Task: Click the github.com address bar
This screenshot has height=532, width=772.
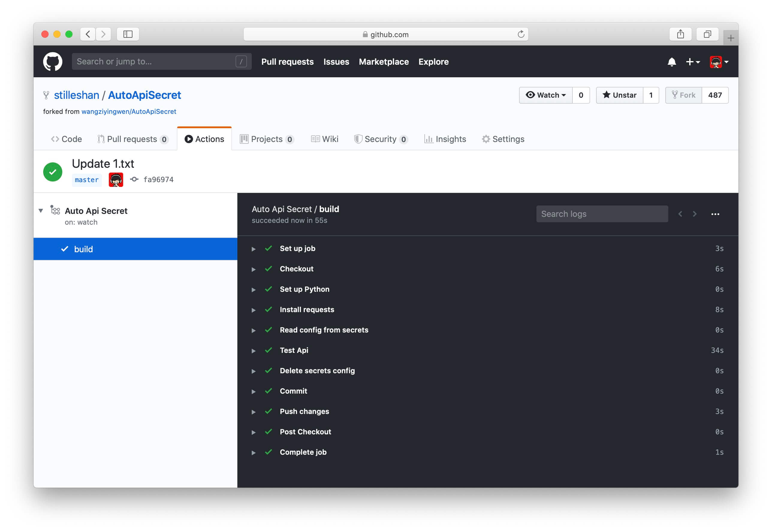Action: [385, 34]
